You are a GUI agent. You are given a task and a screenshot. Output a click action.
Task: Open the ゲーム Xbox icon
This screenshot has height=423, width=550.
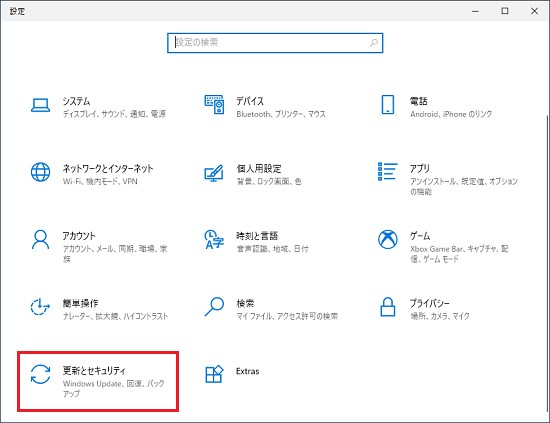coord(388,239)
